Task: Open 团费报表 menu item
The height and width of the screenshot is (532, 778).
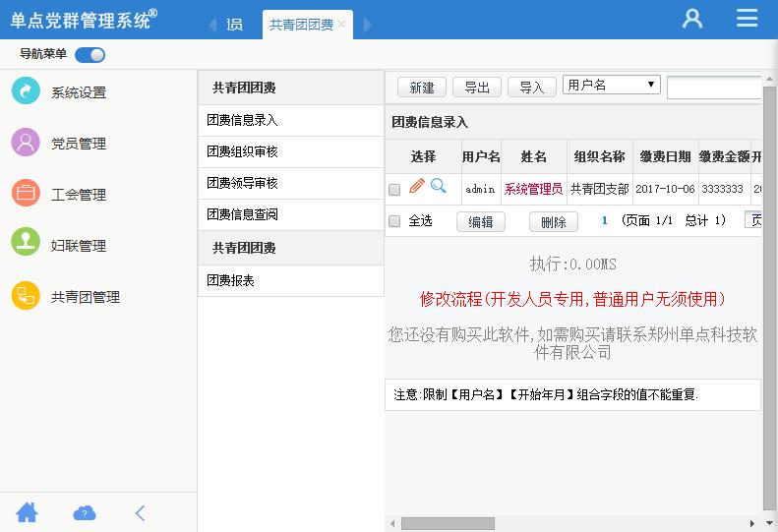Action: 291,280
